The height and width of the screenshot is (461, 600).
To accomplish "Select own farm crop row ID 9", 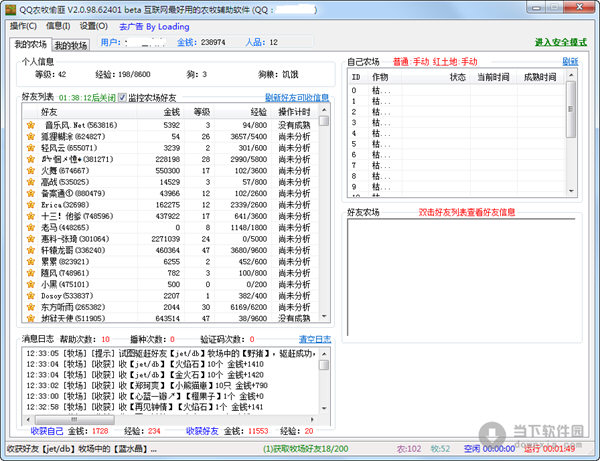I will click(x=457, y=187).
